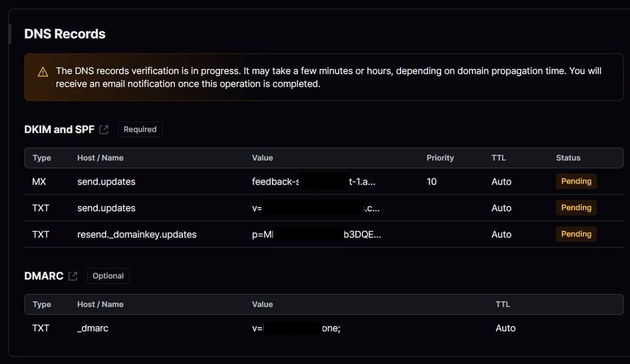Click the Pending status of send.updates TXT record
This screenshot has width=630, height=364.
pos(576,208)
